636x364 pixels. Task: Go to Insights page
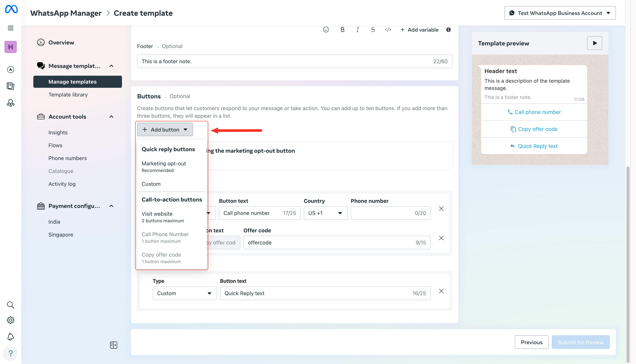click(x=58, y=132)
